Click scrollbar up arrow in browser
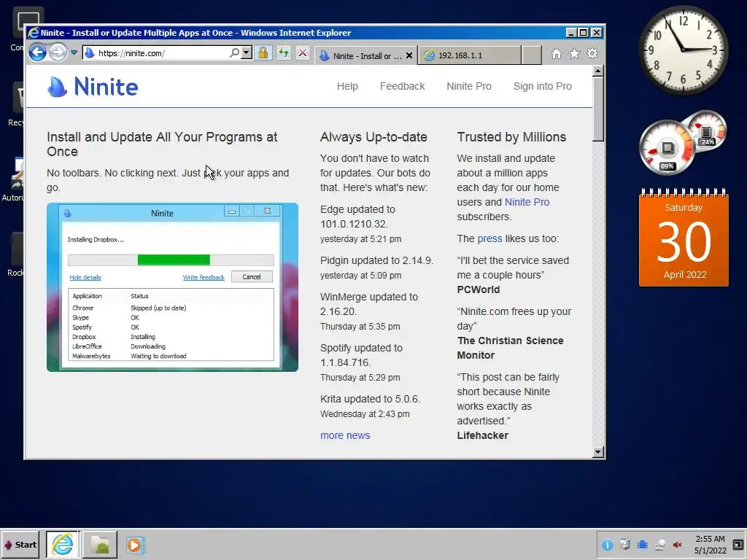 [x=598, y=71]
